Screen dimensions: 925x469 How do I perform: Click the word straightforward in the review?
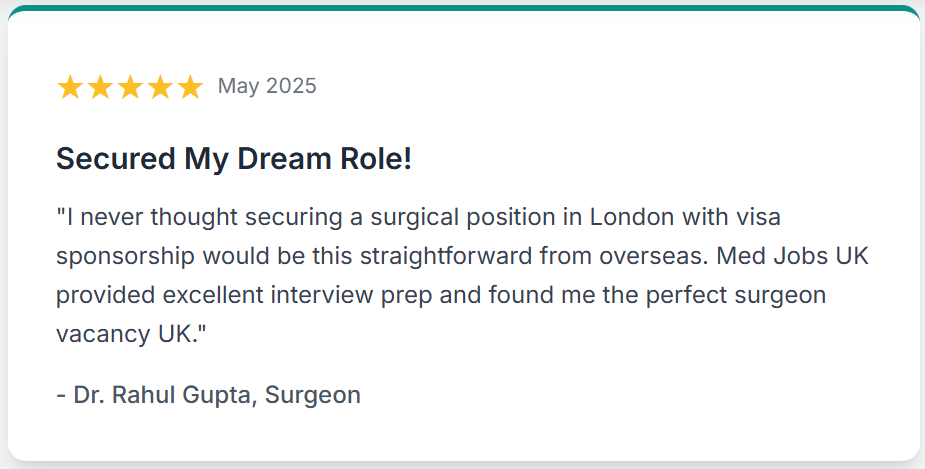pyautogui.click(x=446, y=257)
